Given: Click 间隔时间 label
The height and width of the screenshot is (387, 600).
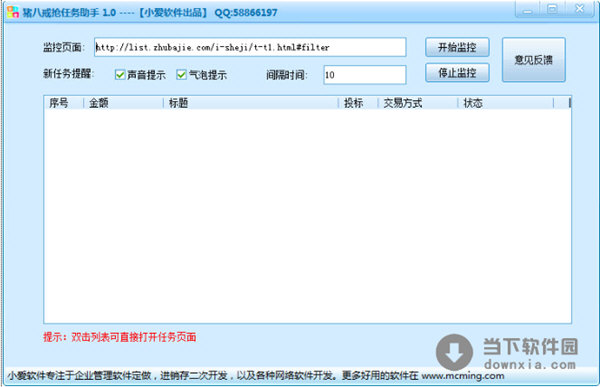Looking at the screenshot, I should (287, 75).
